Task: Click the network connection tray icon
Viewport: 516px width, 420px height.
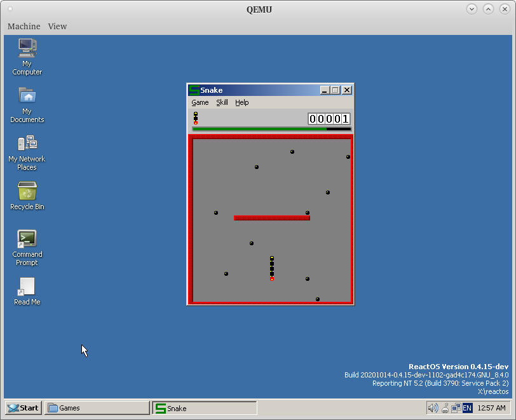Action: (456, 408)
